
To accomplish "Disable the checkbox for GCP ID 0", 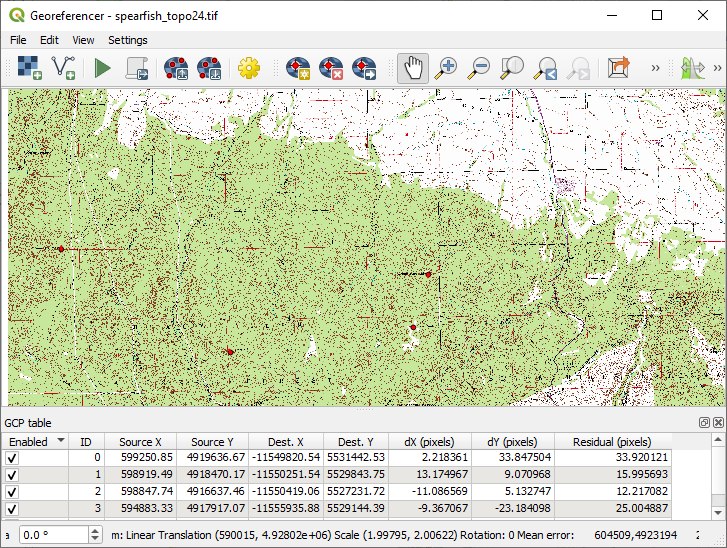I will pos(12,458).
